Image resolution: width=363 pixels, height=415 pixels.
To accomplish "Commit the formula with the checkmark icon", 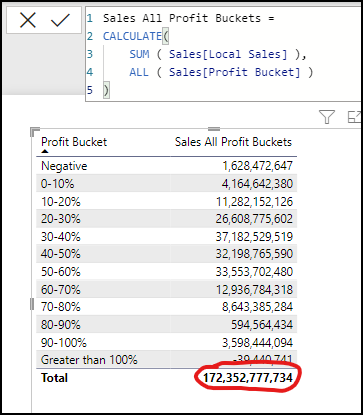I will click(60, 20).
